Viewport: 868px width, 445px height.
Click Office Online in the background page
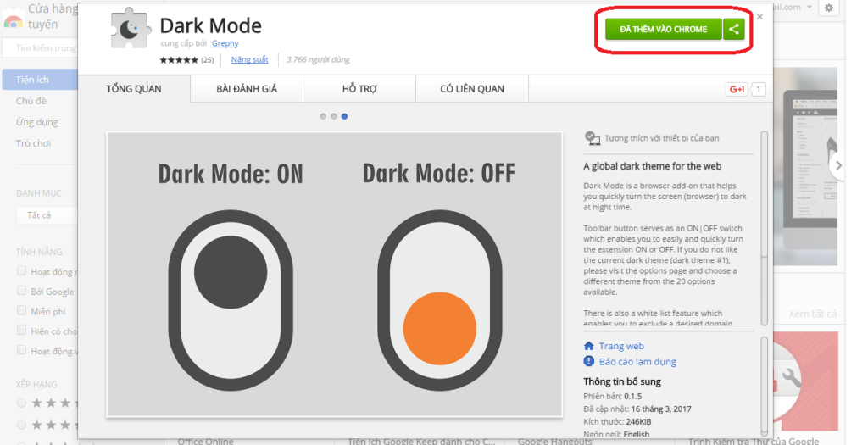tap(205, 441)
